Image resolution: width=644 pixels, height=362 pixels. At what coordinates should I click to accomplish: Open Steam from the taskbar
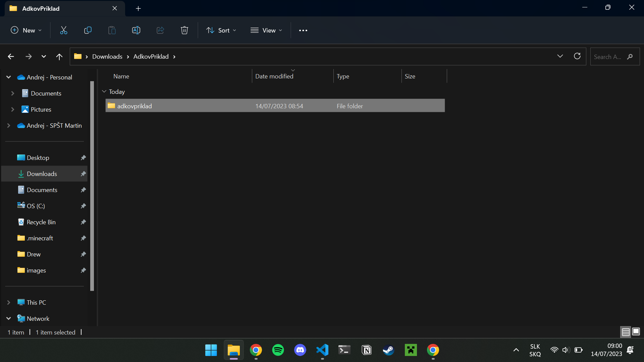coord(389,350)
